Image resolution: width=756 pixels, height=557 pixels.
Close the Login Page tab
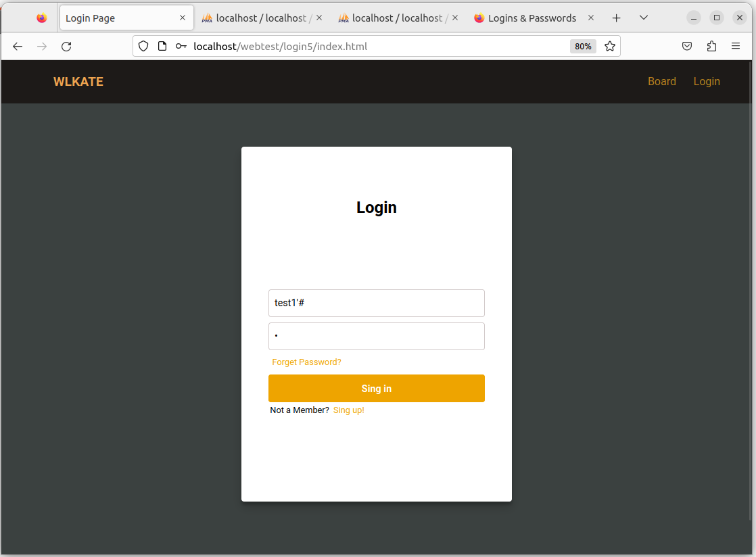(x=183, y=18)
